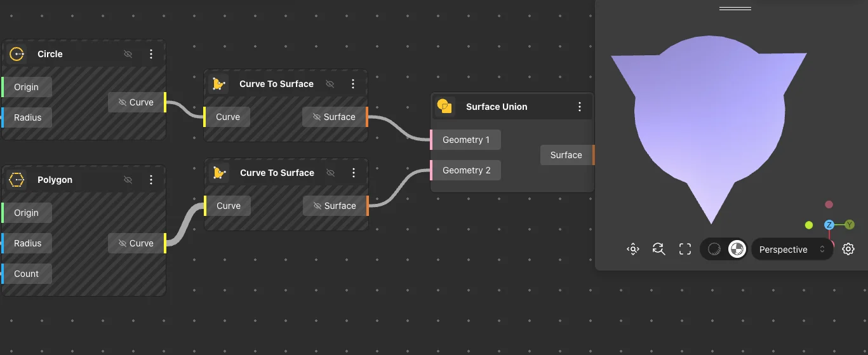Toggle visibility of the Polygon node
The width and height of the screenshot is (868, 355).
click(128, 180)
